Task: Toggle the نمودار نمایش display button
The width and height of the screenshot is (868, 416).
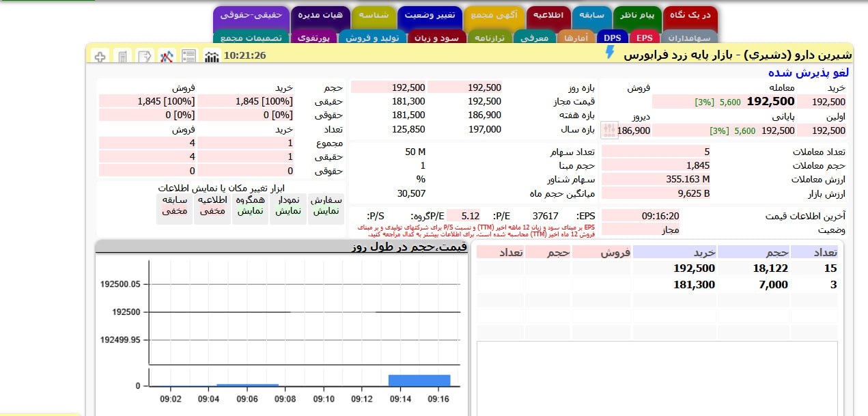Action: (288, 206)
